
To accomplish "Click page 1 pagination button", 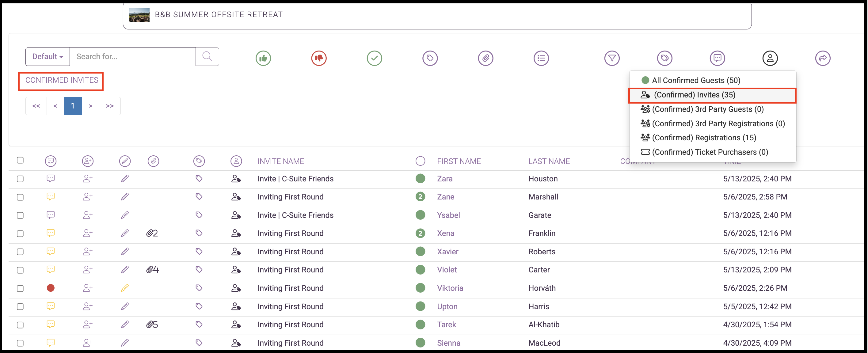I will [x=73, y=106].
